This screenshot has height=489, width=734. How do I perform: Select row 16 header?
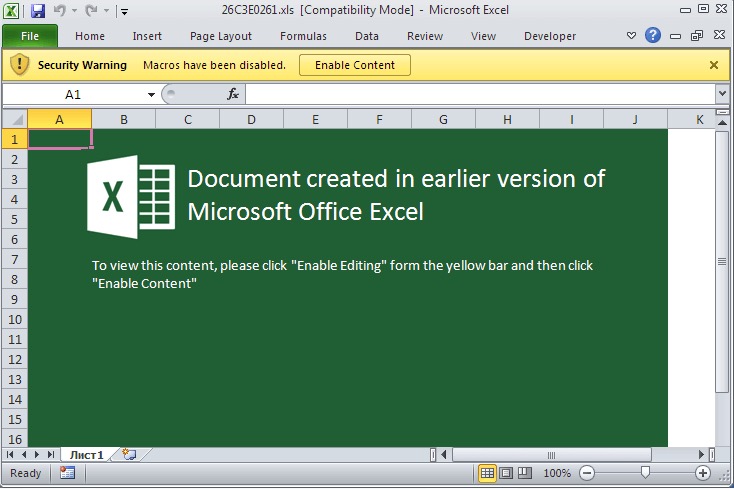point(15,439)
